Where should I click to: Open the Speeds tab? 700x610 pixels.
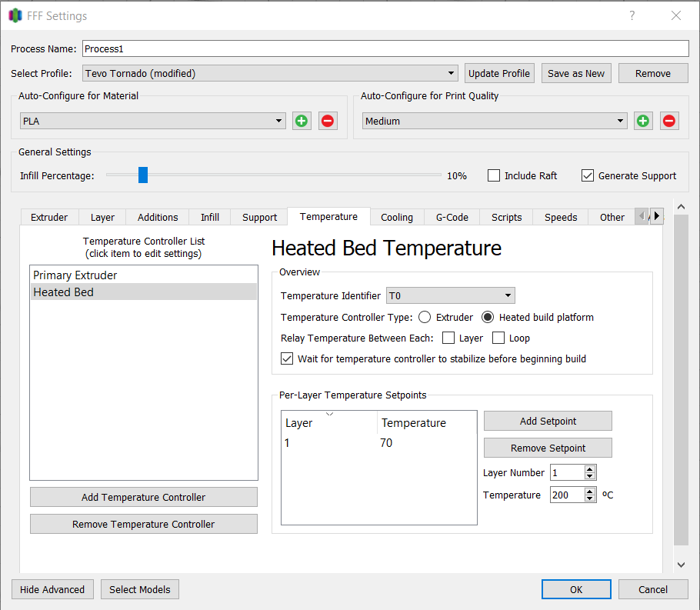click(x=561, y=218)
